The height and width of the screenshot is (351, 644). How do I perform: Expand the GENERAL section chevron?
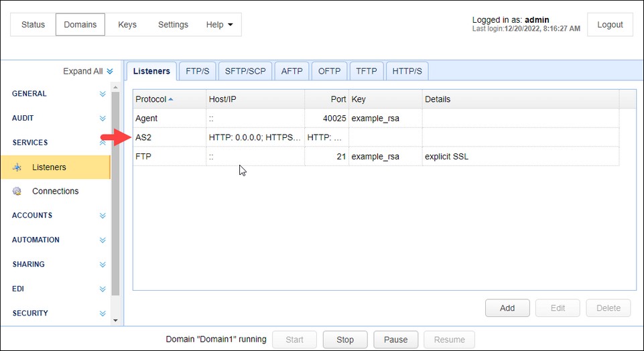103,94
